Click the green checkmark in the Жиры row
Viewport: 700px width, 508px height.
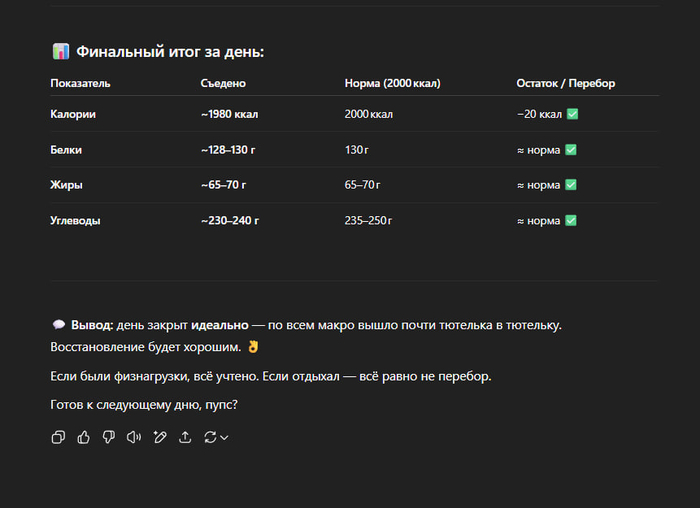click(x=570, y=185)
